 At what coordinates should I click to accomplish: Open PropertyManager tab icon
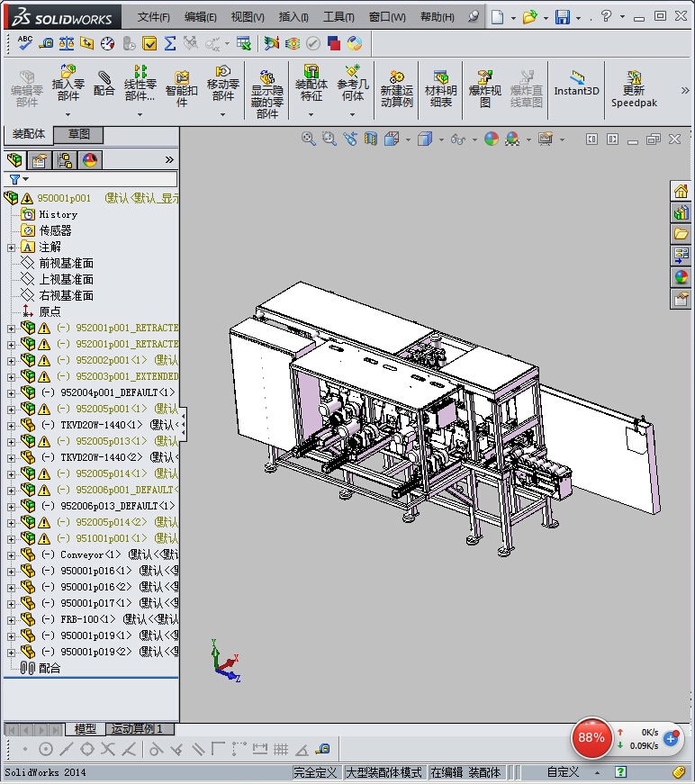(39, 160)
